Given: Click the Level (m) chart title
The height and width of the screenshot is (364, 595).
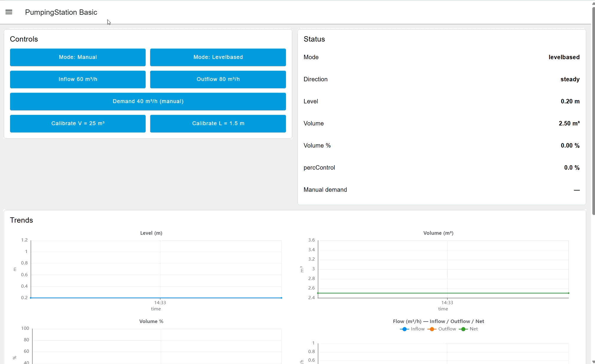Looking at the screenshot, I should [x=151, y=233].
